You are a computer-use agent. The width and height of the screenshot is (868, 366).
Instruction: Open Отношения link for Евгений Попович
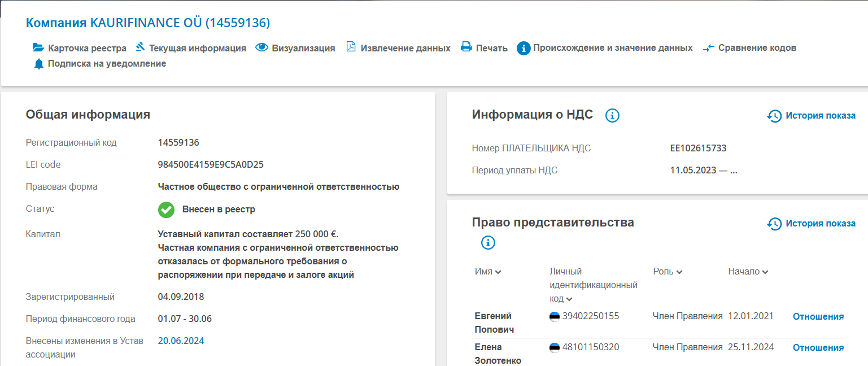click(818, 316)
